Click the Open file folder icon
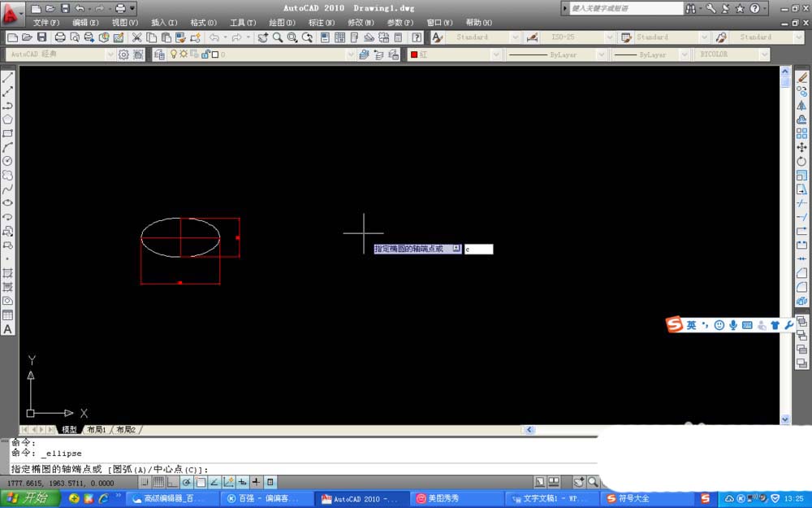The height and width of the screenshot is (508, 812). pos(27,37)
